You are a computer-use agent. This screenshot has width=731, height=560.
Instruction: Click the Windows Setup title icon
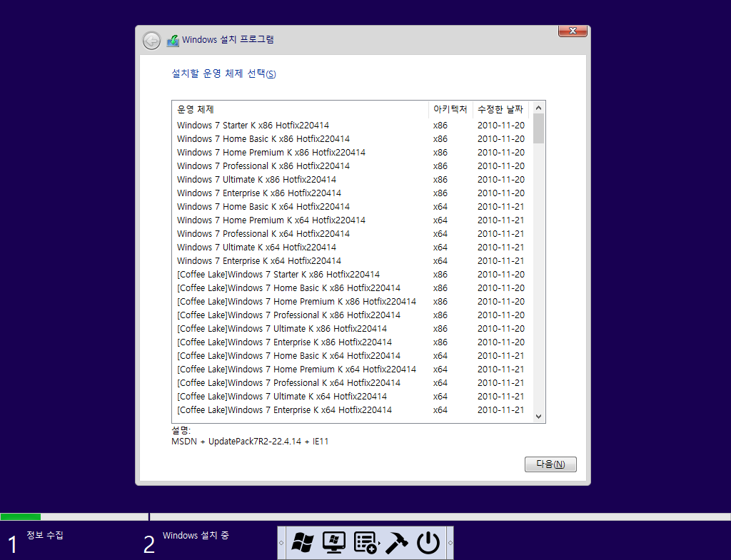pyautogui.click(x=173, y=41)
